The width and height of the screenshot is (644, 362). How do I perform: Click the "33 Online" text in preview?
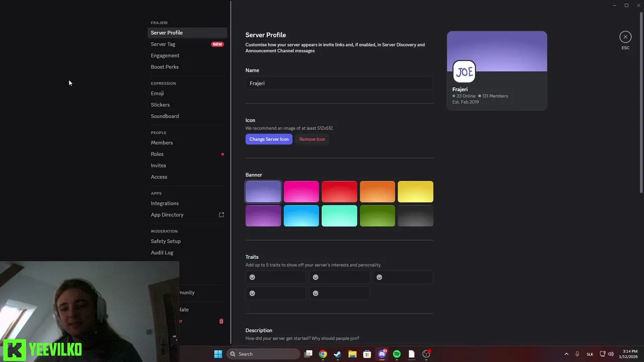coord(466,96)
